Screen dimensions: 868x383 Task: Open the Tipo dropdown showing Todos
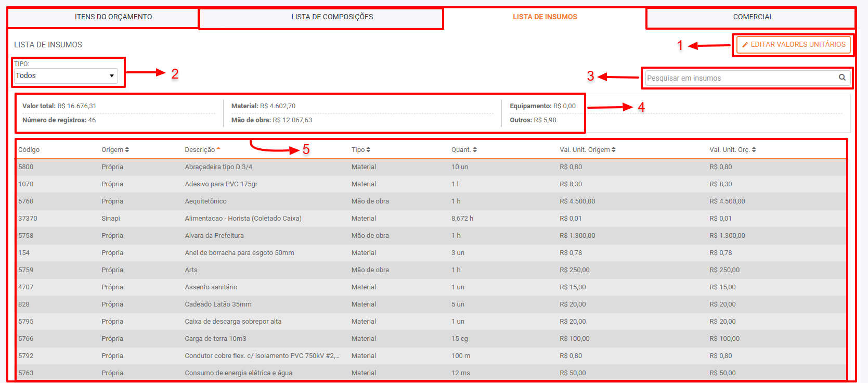coord(66,76)
